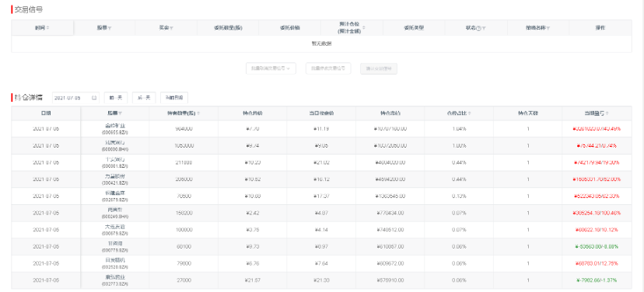Image resolution: width=644 pixels, height=292 pixels.
Task: Click the average price ¥6.76
Action: (252, 263)
